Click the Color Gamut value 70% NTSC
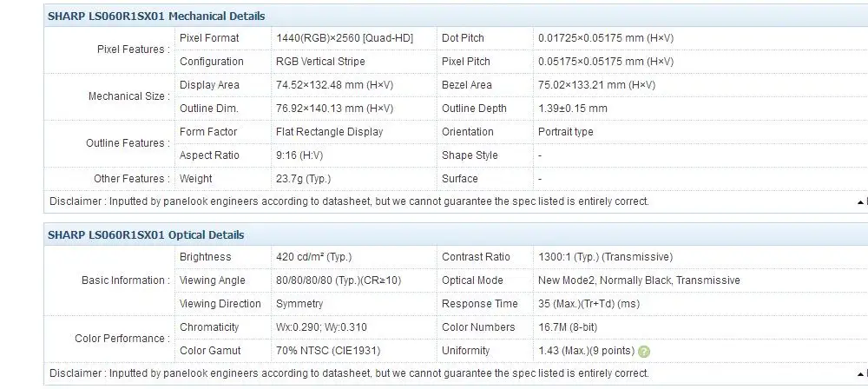 click(x=327, y=351)
